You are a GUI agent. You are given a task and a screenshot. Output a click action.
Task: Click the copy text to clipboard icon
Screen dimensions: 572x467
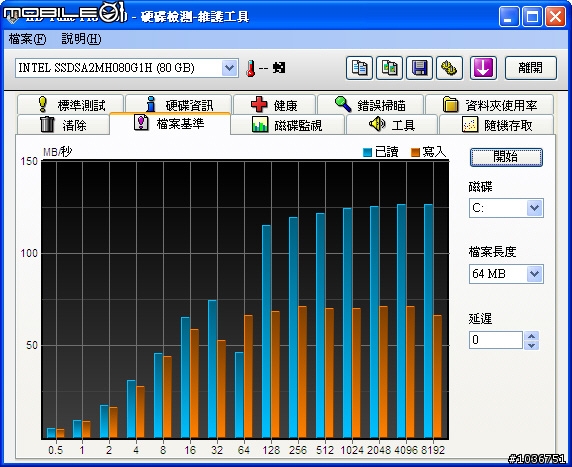pyautogui.click(x=359, y=68)
